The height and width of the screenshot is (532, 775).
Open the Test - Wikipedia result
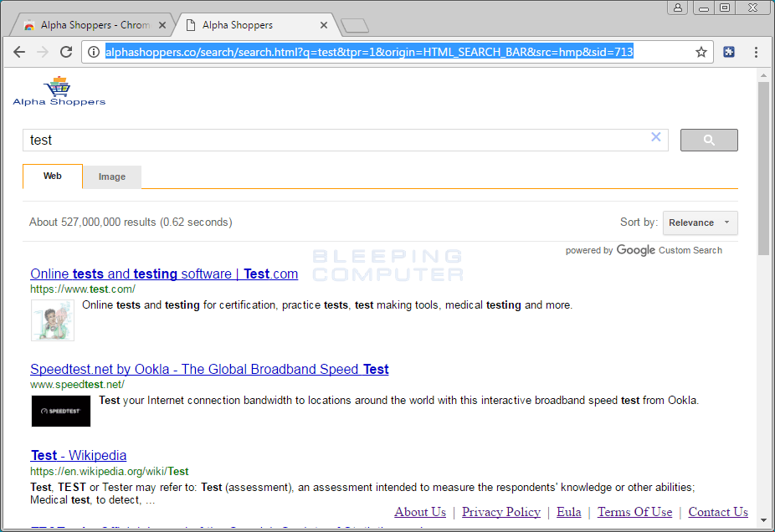pyautogui.click(x=79, y=455)
